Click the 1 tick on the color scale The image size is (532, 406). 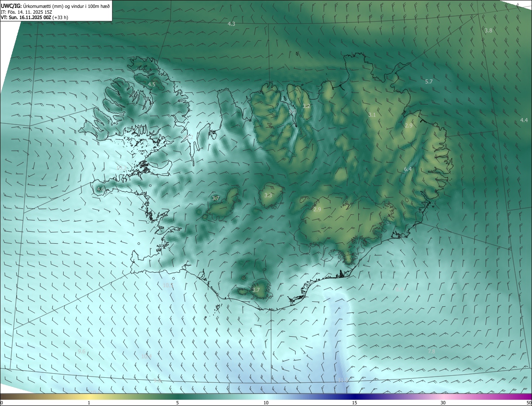click(x=89, y=403)
